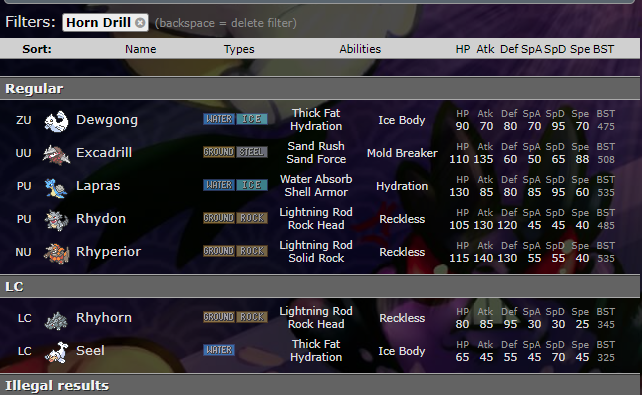The height and width of the screenshot is (395, 642).
Task: Sort results by Name column
Action: coord(140,49)
